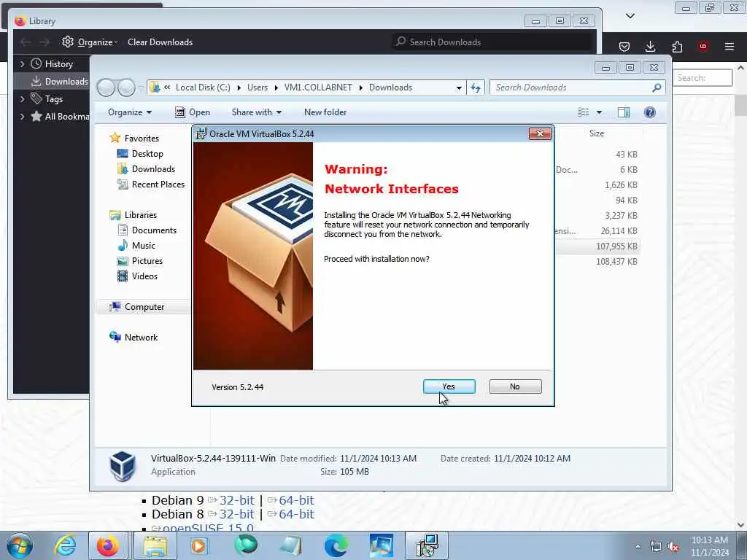Open the Videos library
This screenshot has height=560, width=747.
[144, 276]
